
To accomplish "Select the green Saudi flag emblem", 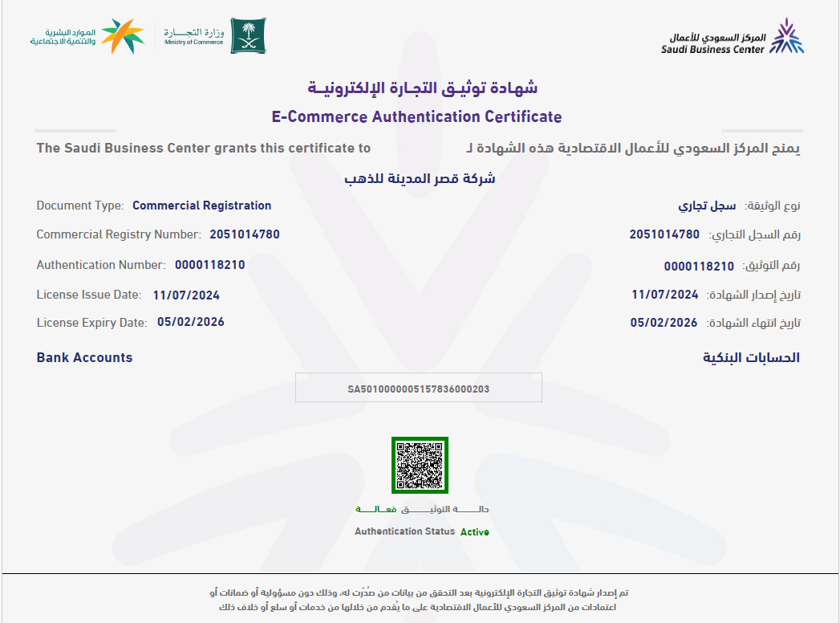I will click(249, 35).
